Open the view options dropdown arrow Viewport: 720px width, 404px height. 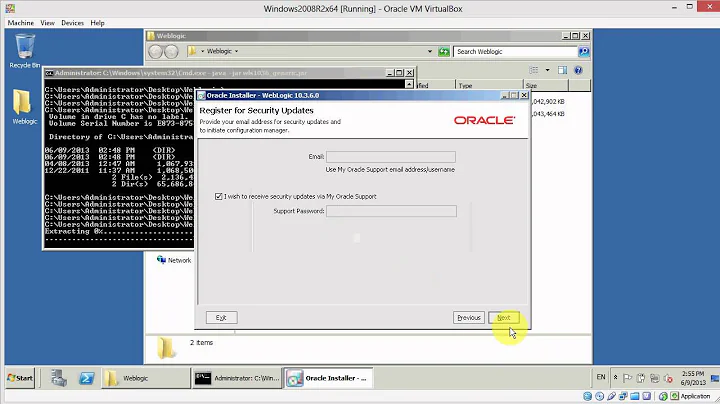coord(547,70)
